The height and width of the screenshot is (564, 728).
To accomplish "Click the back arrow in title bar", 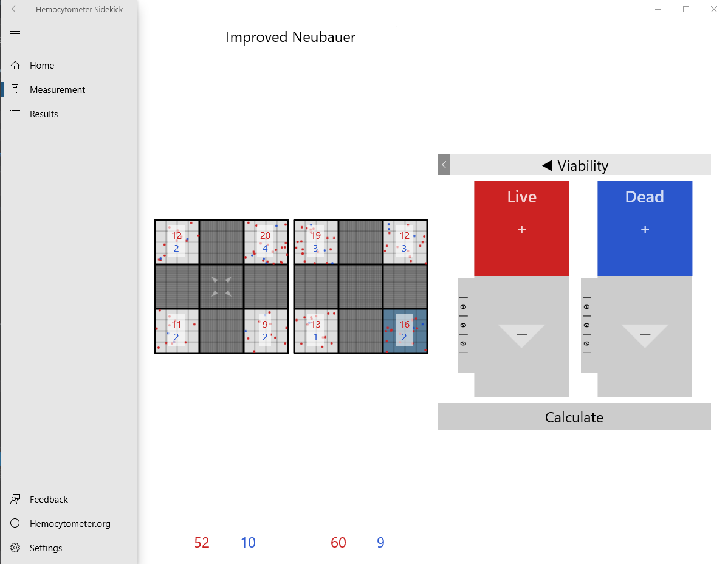I will click(x=15, y=9).
